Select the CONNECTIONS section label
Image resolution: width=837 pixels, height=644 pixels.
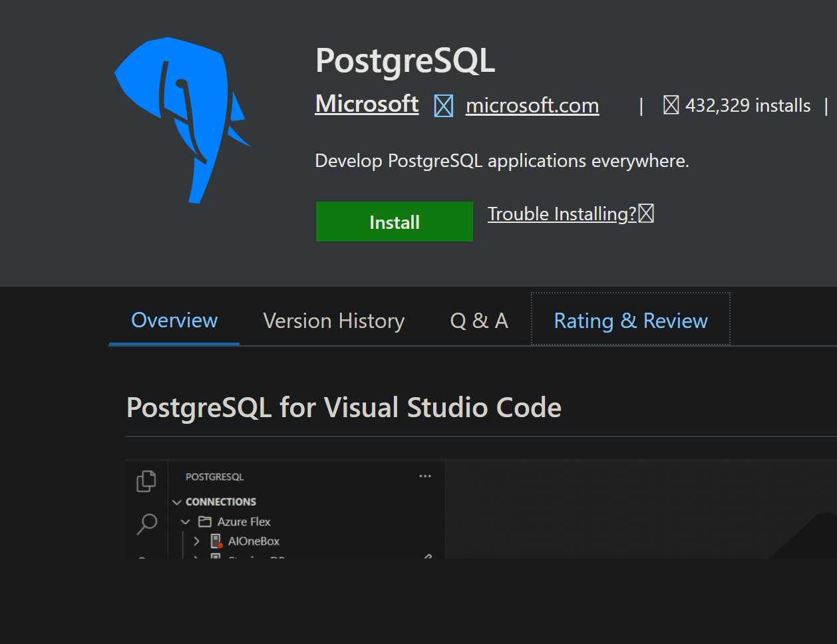click(221, 502)
